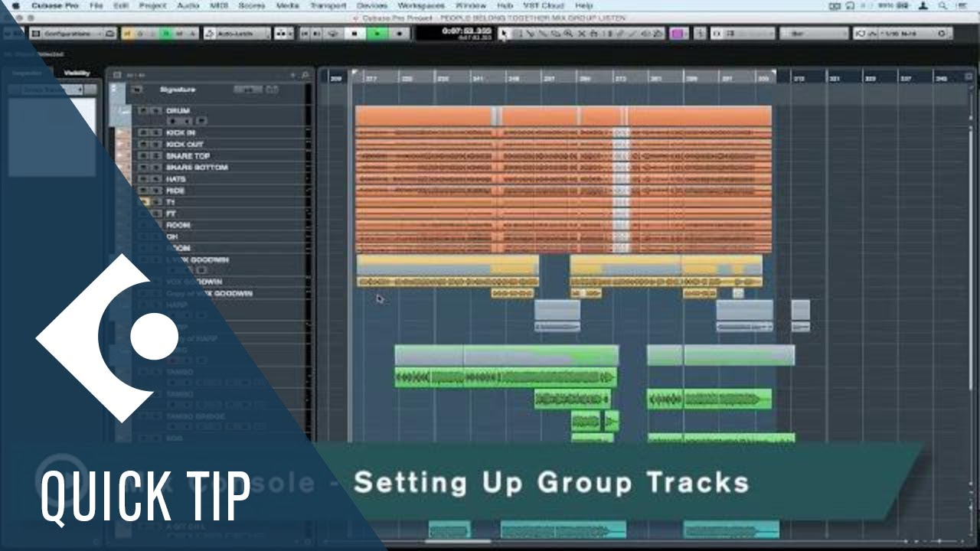Select the Color paint tool
The height and width of the screenshot is (551, 980).
coord(658,34)
